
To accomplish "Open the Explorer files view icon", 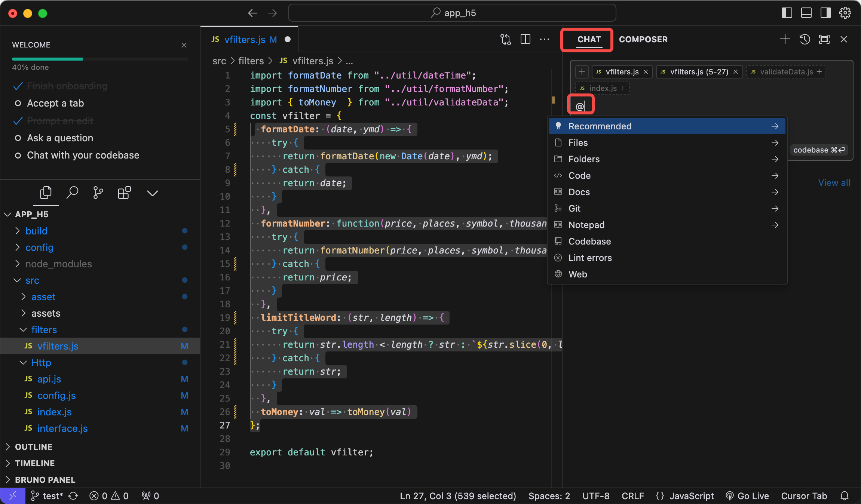I will coord(46,193).
